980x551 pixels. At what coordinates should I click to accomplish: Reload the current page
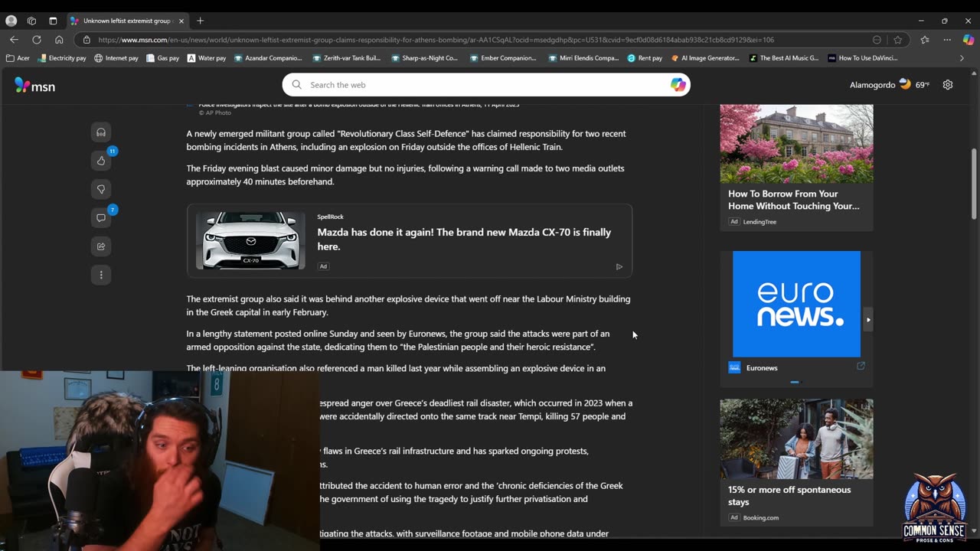point(37,40)
